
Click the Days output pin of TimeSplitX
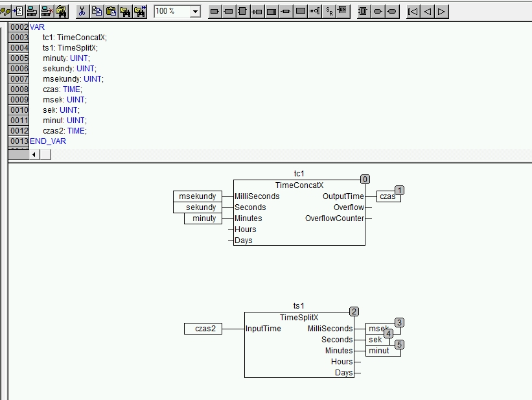(x=343, y=373)
